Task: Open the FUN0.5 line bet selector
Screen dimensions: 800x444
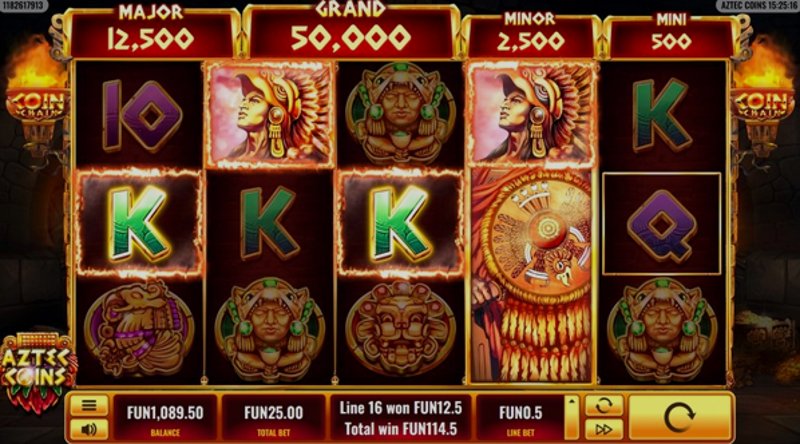Action: coord(520,417)
